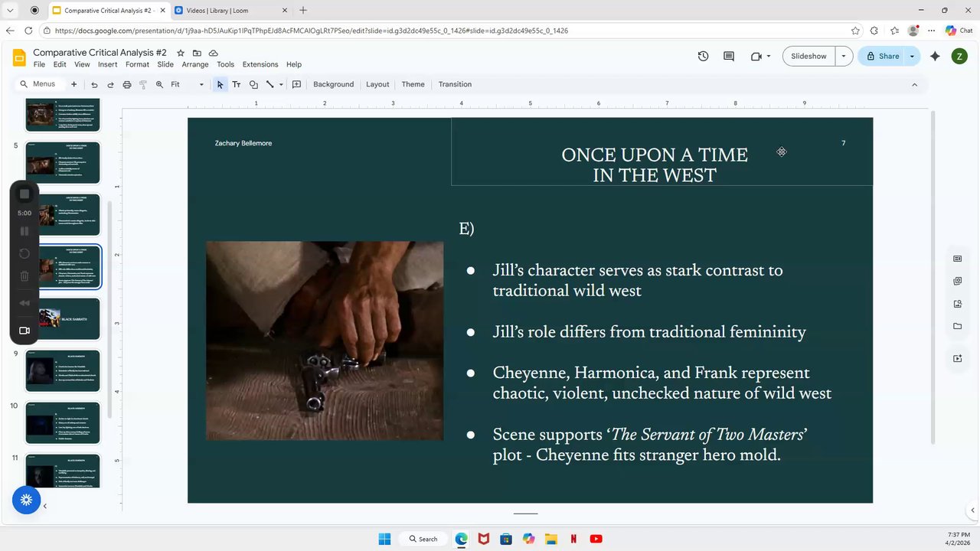
Task: Open the File menu
Action: [39, 64]
